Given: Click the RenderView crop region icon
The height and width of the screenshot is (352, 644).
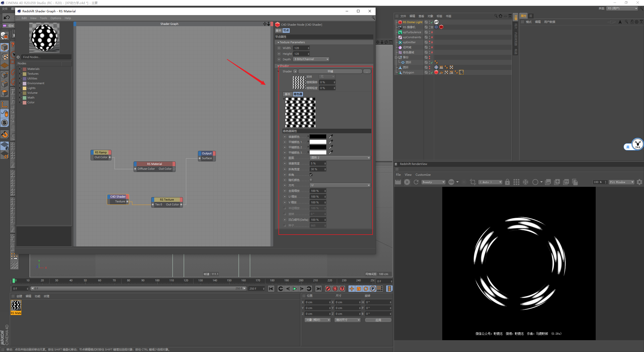Looking at the screenshot, I should pyautogui.click(x=473, y=182).
